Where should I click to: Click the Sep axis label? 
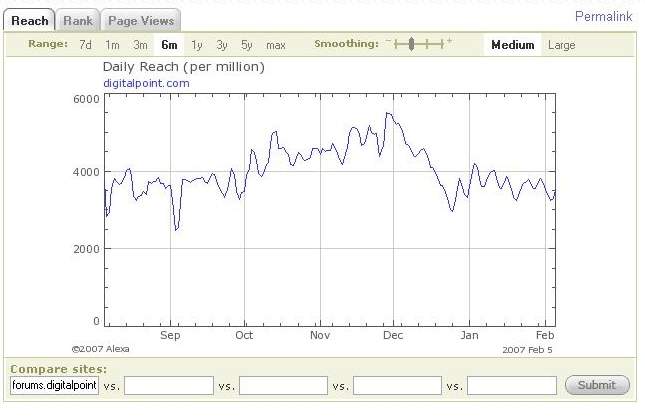pyautogui.click(x=170, y=335)
